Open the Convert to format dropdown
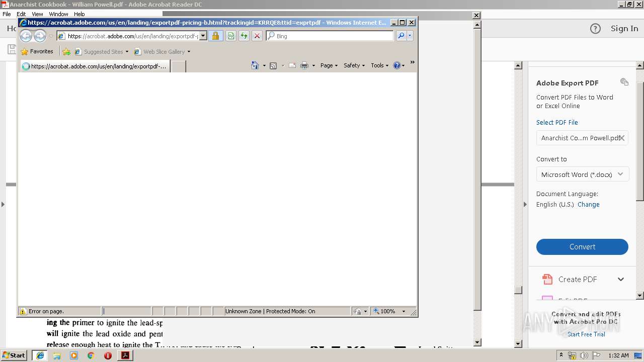Viewport: 644px width, 362px height. pyautogui.click(x=582, y=174)
